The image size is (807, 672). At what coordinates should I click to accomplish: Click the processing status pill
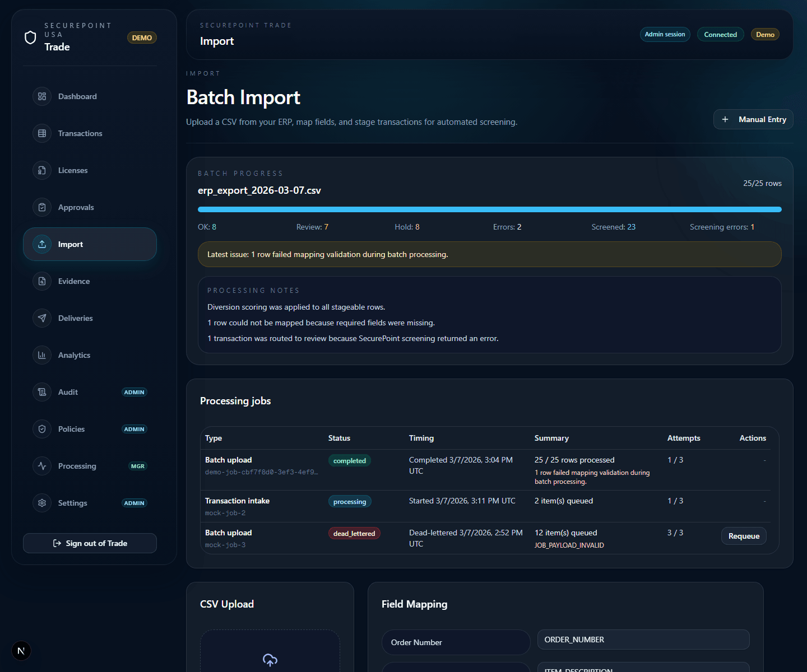(x=350, y=501)
